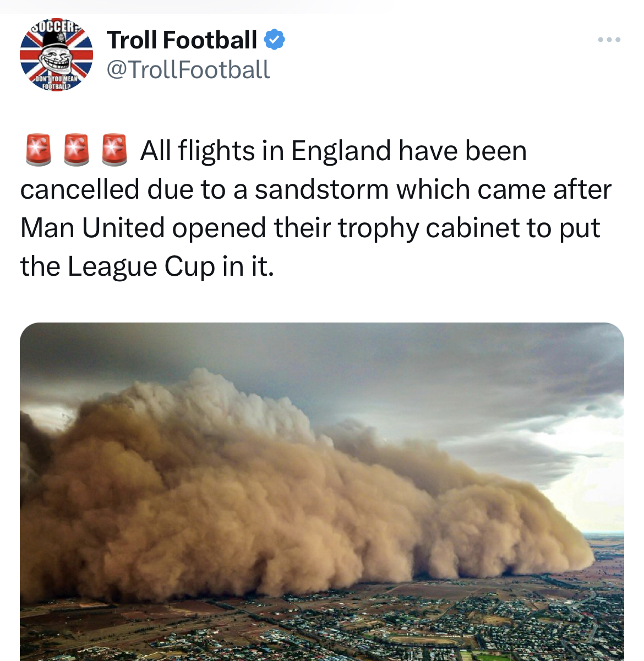644x661 pixels.
Task: Click "All flights" at the tweet start
Action: coord(198,151)
